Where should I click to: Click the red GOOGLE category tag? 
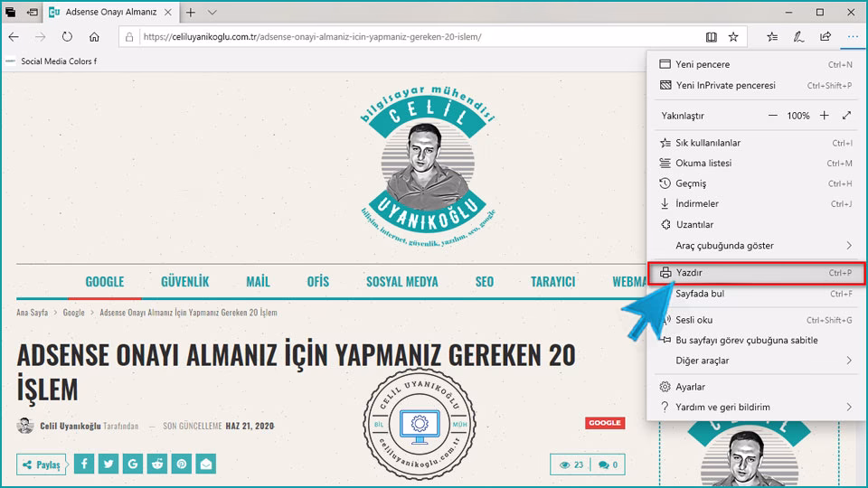point(605,423)
